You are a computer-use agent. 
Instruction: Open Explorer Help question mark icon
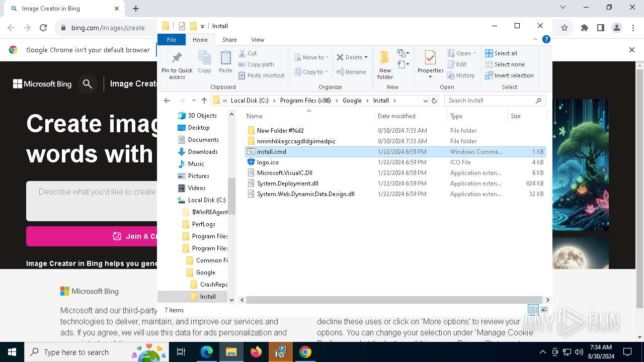546,39
